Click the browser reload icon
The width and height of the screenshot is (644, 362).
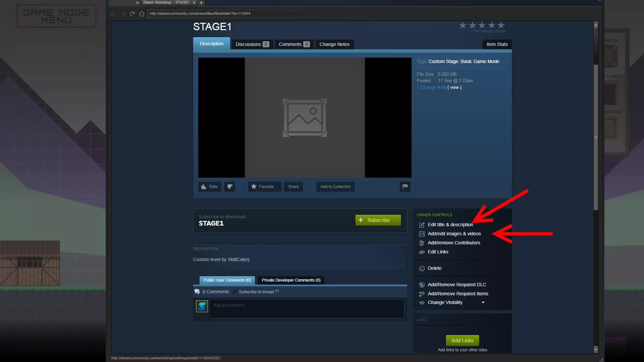pos(132,14)
